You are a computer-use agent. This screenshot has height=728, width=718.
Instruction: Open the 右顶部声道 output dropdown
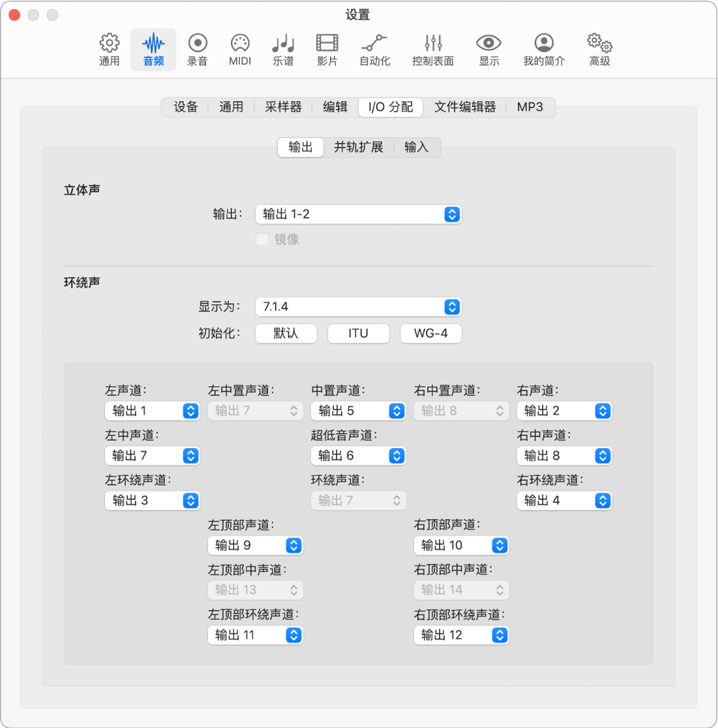tap(462, 546)
